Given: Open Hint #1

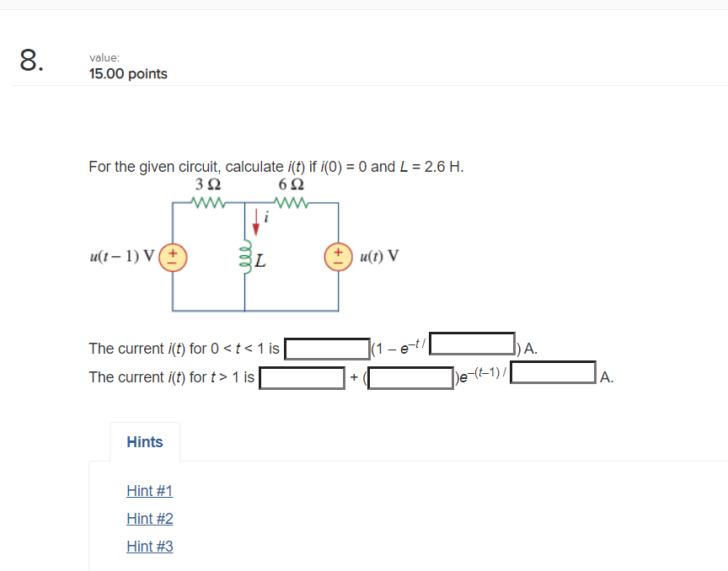Looking at the screenshot, I should [x=149, y=490].
